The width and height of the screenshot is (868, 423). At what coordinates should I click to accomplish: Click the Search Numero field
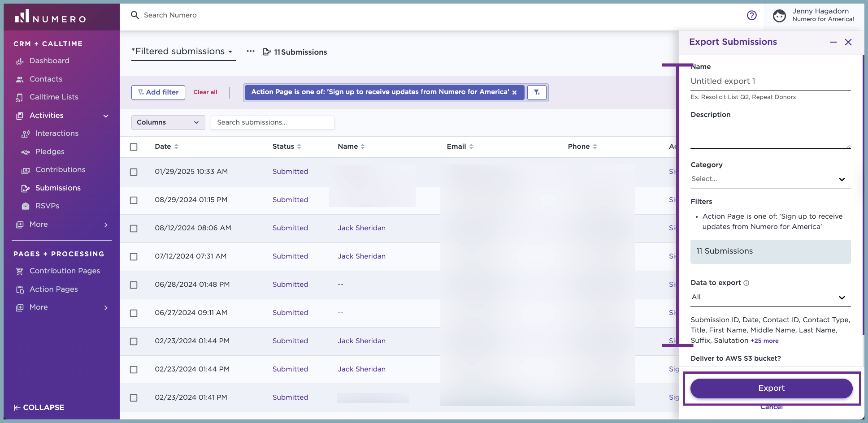pos(170,15)
